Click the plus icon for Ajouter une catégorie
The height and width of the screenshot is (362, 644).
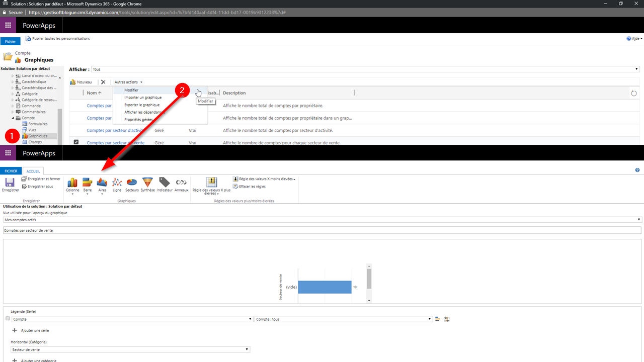click(x=15, y=360)
